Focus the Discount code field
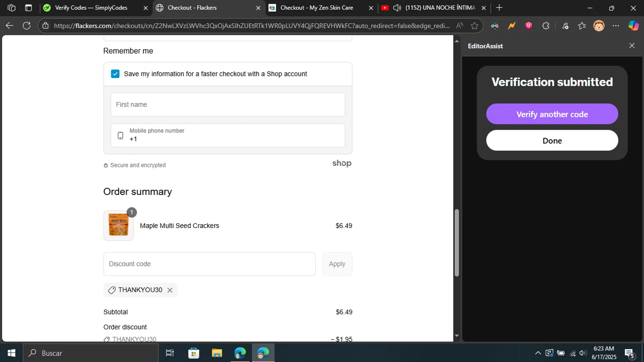Viewport: 644px width, 362px height. [x=210, y=264]
